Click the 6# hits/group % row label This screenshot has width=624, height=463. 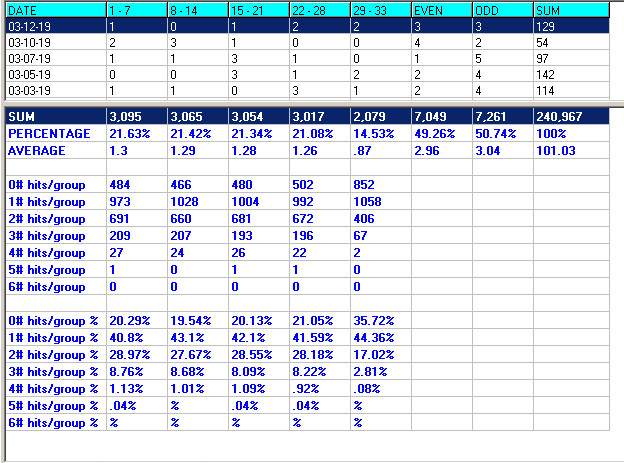(x=53, y=423)
